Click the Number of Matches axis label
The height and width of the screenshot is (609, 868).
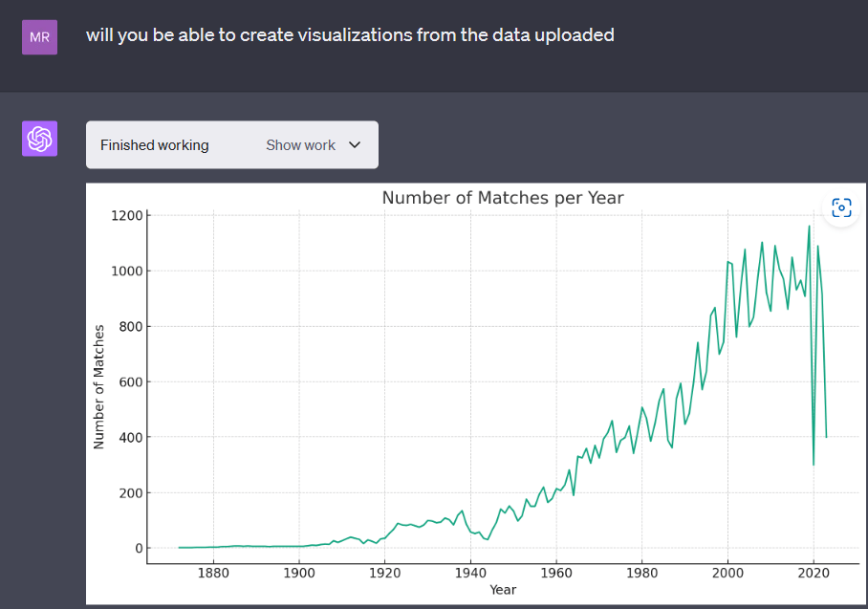(98, 386)
